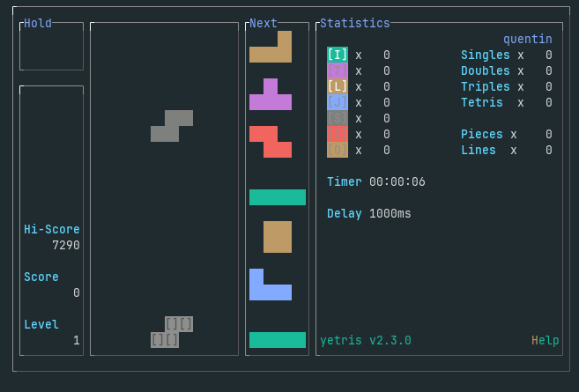Click the Doubles label
Viewport: 579px width, 392px height.
486,70
